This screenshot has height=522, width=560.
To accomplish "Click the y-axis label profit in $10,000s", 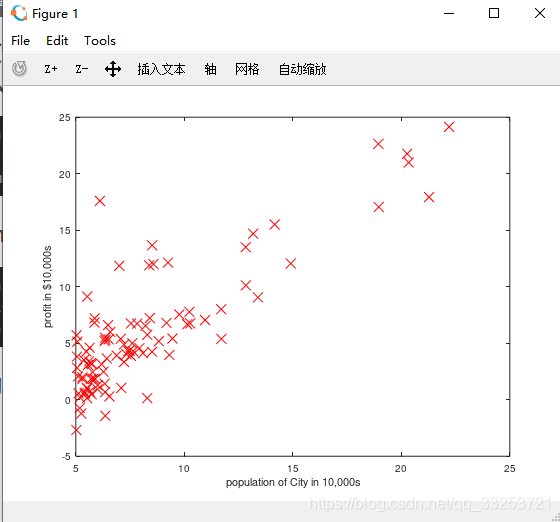I will click(x=48, y=287).
